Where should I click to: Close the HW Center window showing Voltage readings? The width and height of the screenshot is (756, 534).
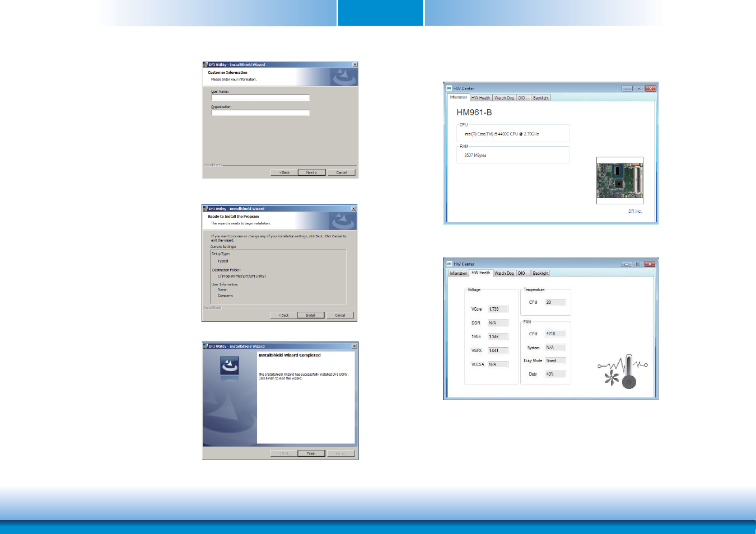650,264
